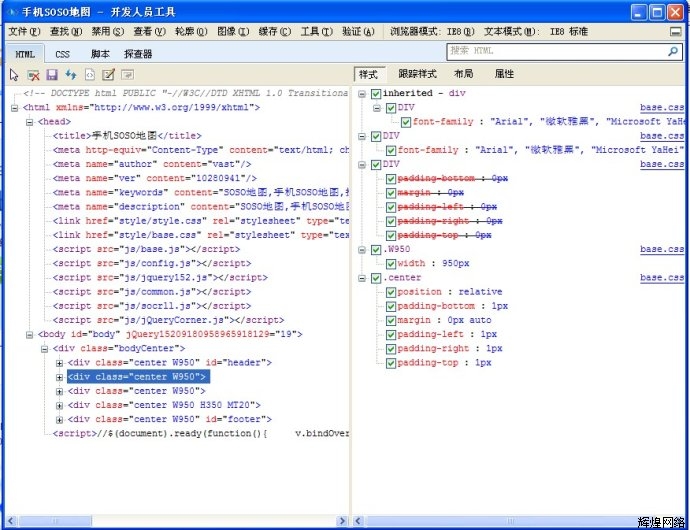Uncheck the position : relative checkbox
690x530 pixels.
[391, 292]
